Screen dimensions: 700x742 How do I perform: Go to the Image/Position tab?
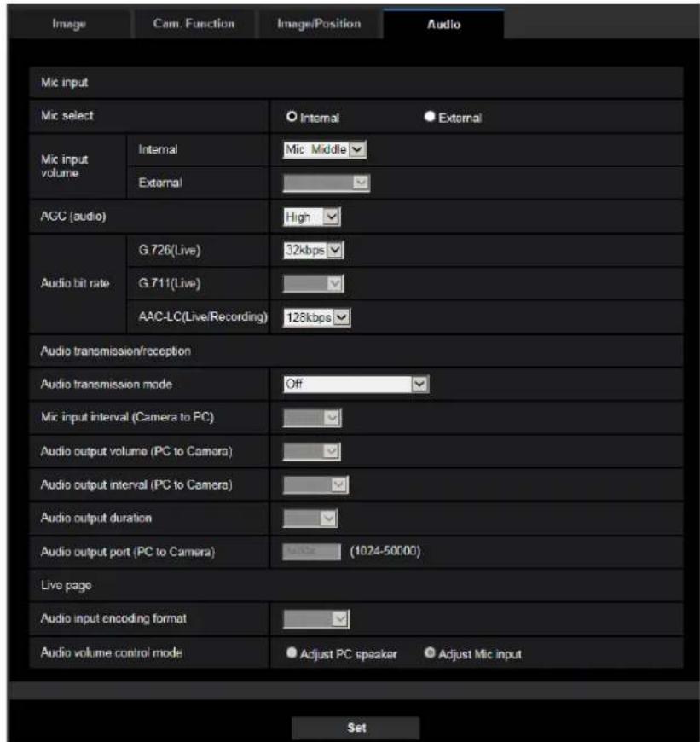[319, 24]
